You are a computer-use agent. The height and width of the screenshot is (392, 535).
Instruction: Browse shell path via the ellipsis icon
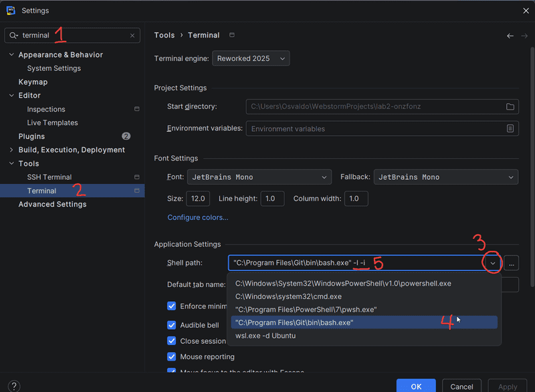[511, 263]
